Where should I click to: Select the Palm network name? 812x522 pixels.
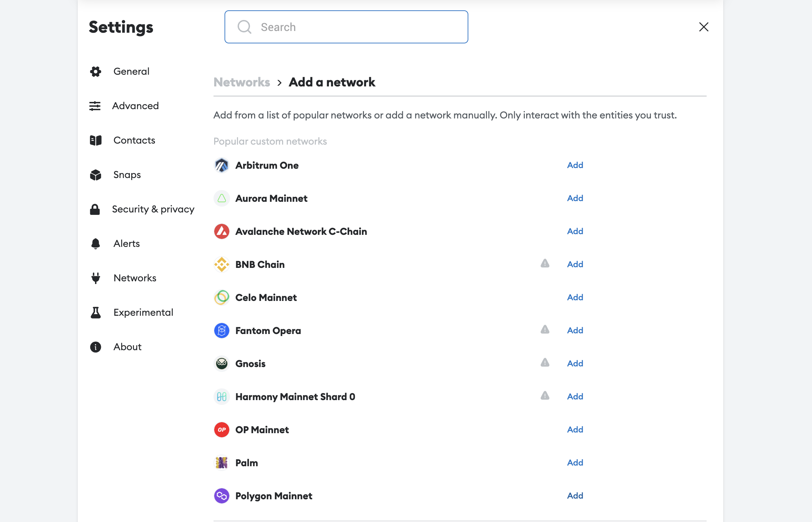tap(247, 463)
